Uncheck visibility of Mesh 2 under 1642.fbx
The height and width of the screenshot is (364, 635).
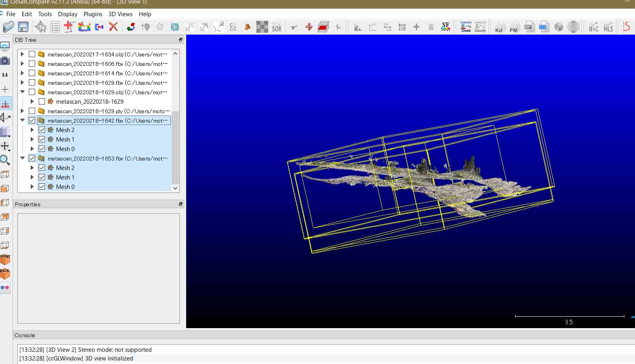(x=42, y=130)
